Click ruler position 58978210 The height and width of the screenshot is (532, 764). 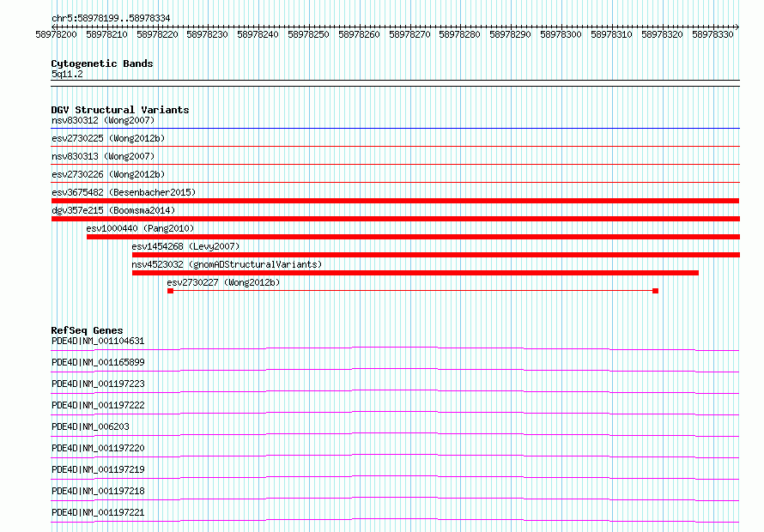pyautogui.click(x=106, y=34)
